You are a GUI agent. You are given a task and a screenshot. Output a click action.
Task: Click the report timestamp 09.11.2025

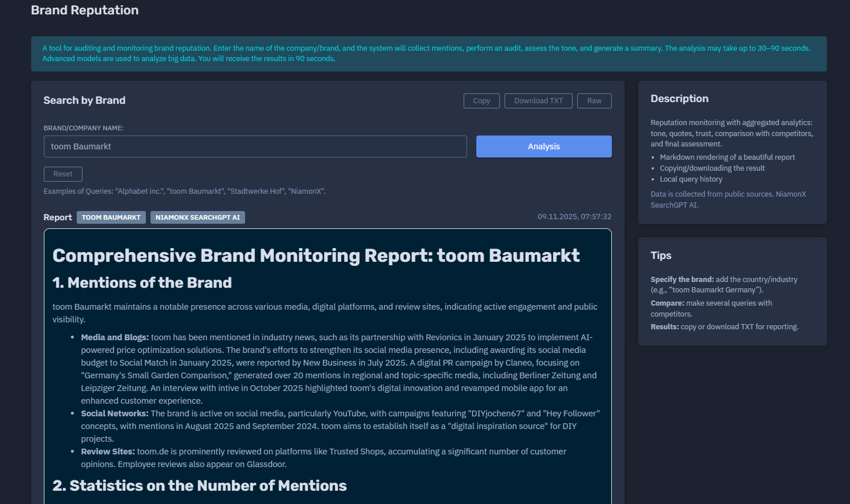[x=574, y=217]
